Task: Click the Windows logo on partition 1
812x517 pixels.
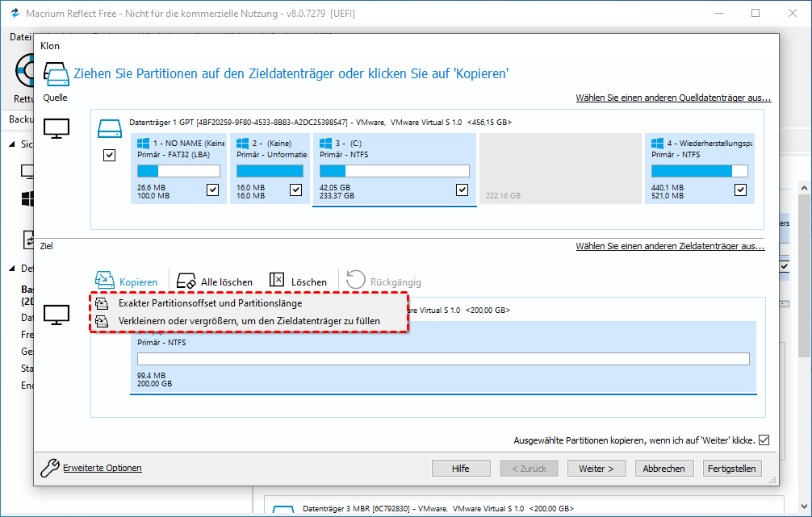Action: click(x=144, y=144)
